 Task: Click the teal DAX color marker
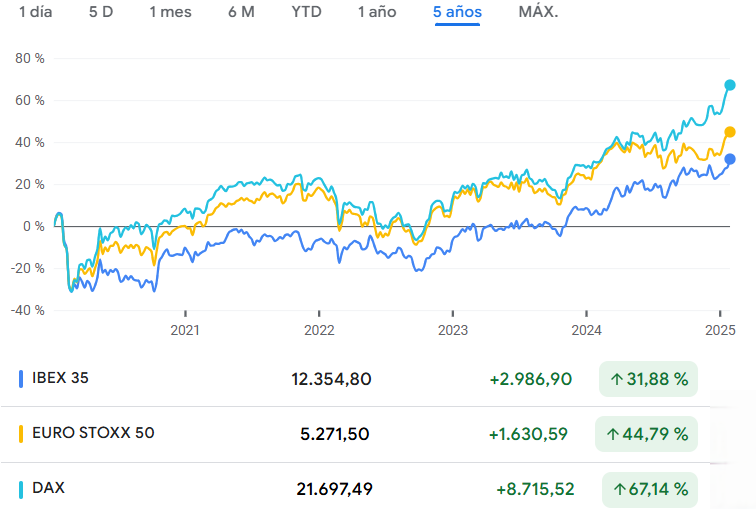(x=21, y=490)
